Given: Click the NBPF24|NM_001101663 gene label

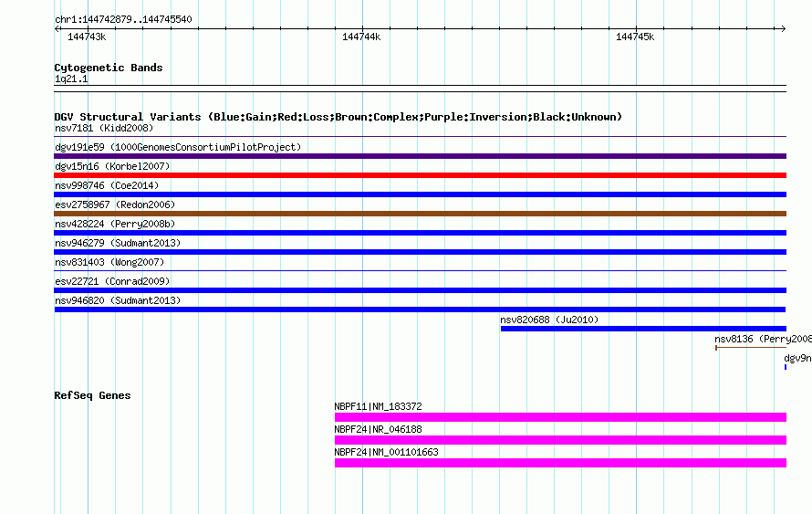Looking at the screenshot, I should [x=386, y=452].
